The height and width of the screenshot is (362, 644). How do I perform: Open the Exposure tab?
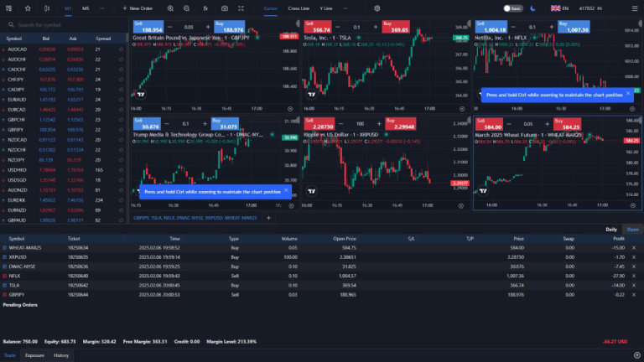point(34,355)
